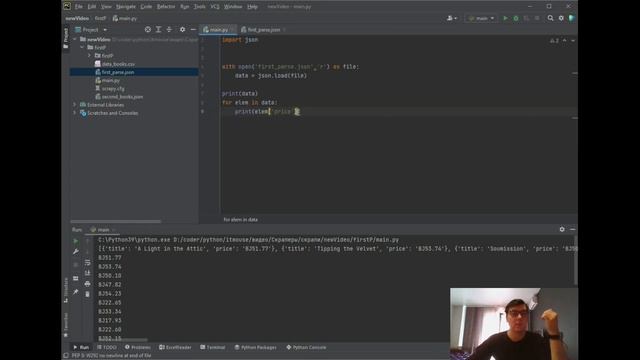Open the Run menu in menu bar
The height and width of the screenshot is (360, 640).
click(184, 7)
